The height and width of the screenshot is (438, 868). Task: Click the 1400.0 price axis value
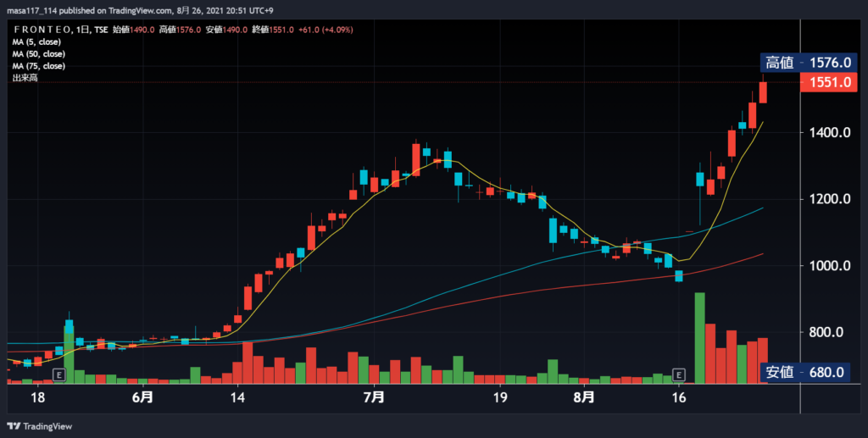point(830,132)
